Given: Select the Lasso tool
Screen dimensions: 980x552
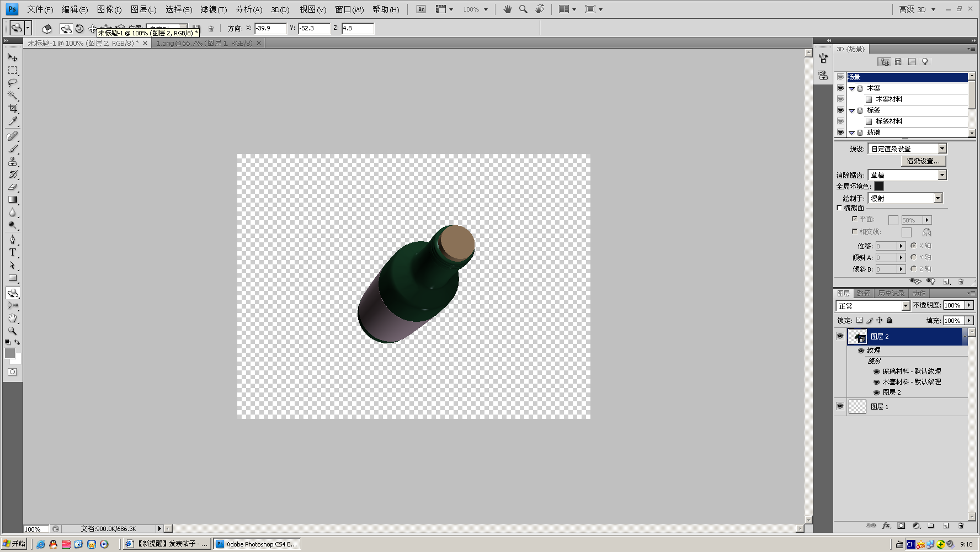Looking at the screenshot, I should pyautogui.click(x=13, y=83).
